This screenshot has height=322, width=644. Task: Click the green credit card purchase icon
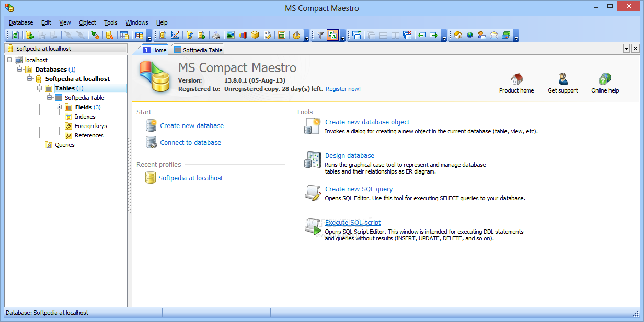pos(505,35)
